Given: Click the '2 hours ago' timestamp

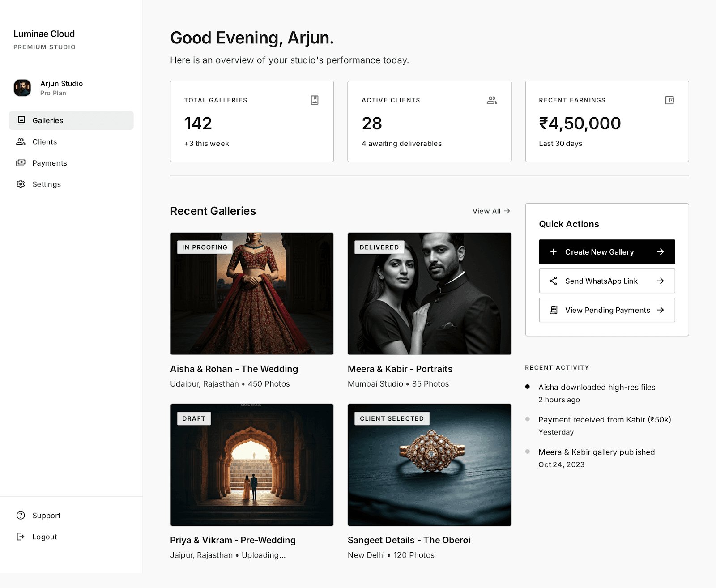Looking at the screenshot, I should (x=559, y=400).
